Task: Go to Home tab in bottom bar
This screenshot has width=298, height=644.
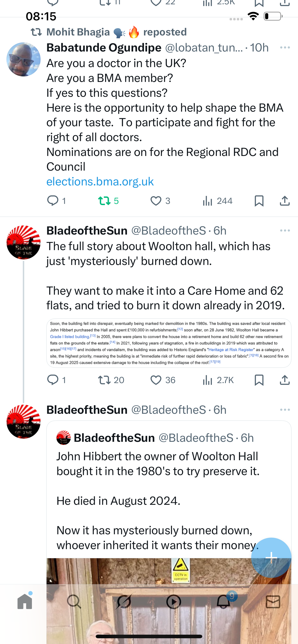Action: point(25,602)
